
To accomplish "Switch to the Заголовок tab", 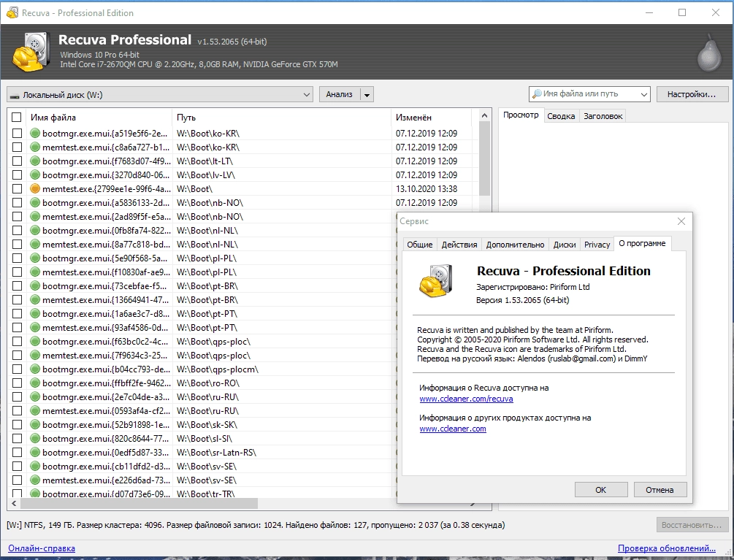I will point(603,116).
